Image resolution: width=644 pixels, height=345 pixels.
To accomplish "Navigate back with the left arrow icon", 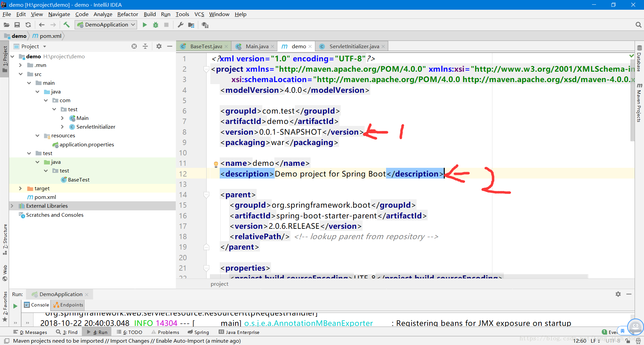I will tap(42, 25).
